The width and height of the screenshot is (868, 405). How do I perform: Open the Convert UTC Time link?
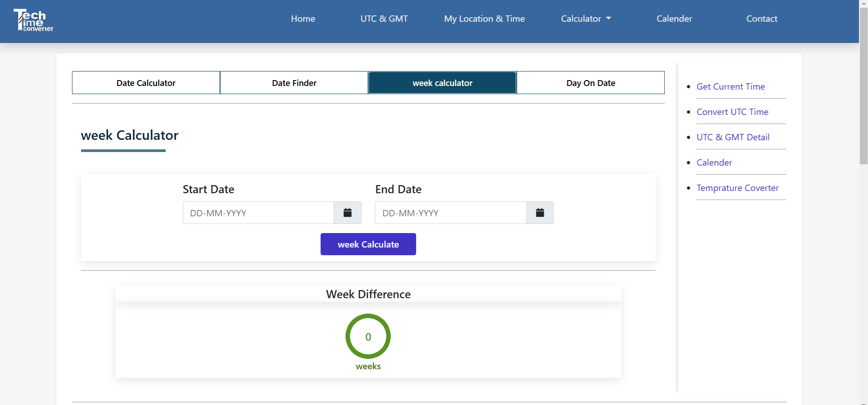pos(732,112)
